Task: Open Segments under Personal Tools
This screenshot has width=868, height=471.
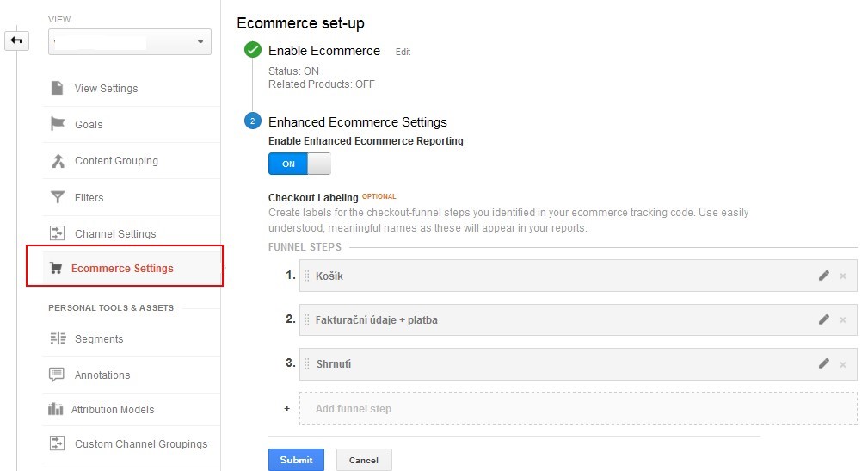Action: pos(99,339)
